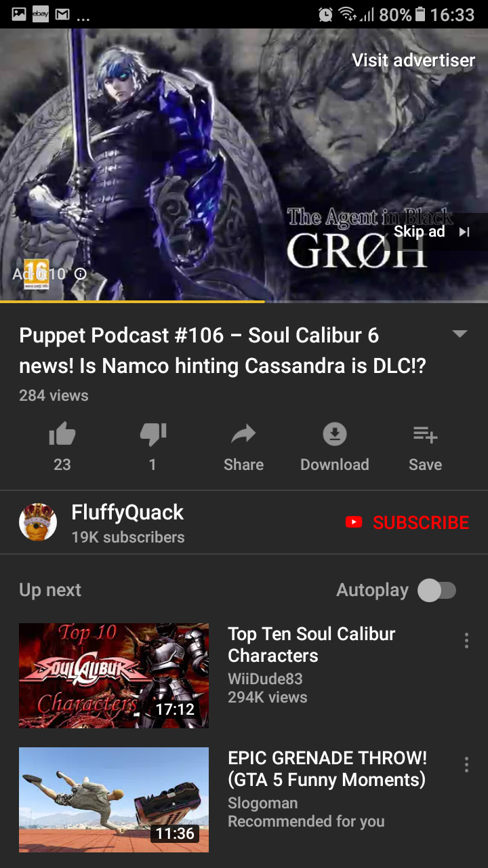Open options menu for Top Ten Soul Calibur Characters
This screenshot has width=488, height=868.
coord(466,641)
